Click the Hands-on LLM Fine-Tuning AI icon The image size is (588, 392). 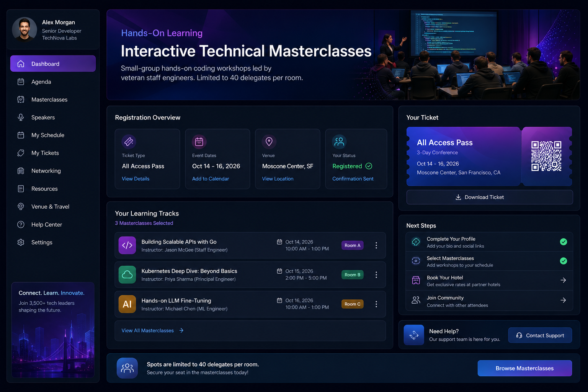coord(127,304)
